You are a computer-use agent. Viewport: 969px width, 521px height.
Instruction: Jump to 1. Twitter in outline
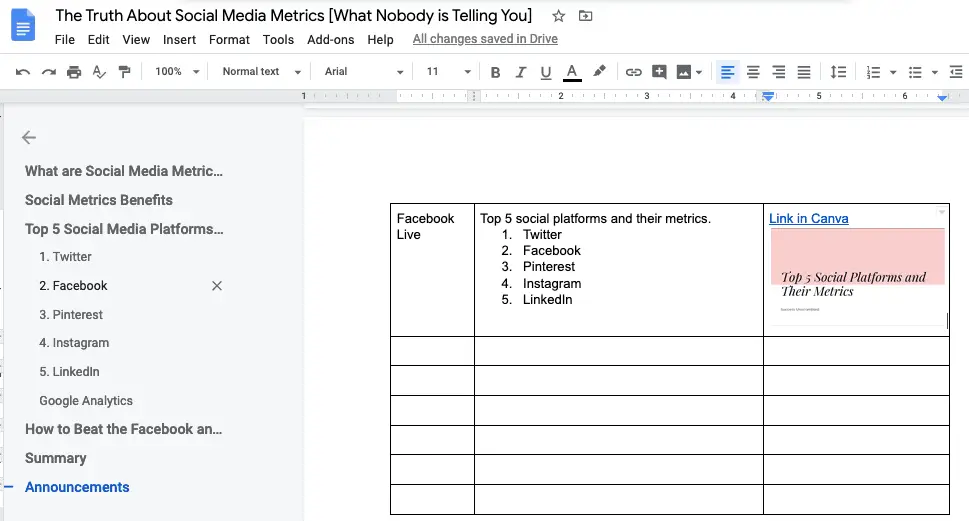click(x=66, y=257)
